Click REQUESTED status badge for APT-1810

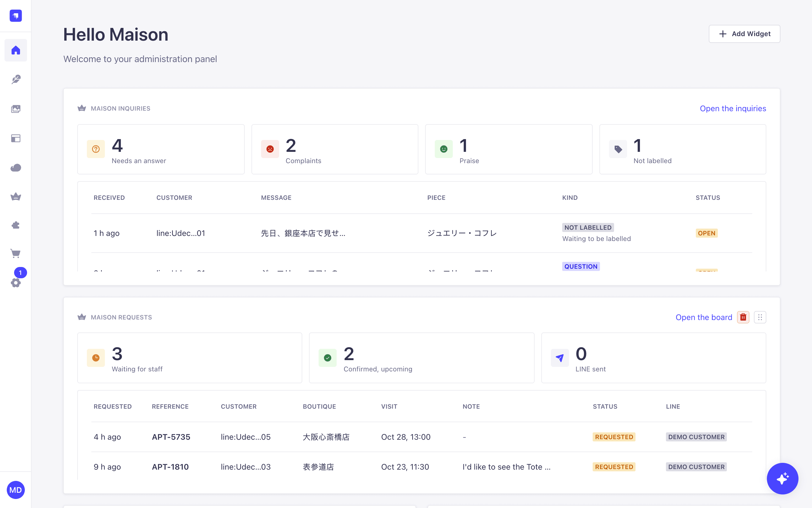click(614, 467)
